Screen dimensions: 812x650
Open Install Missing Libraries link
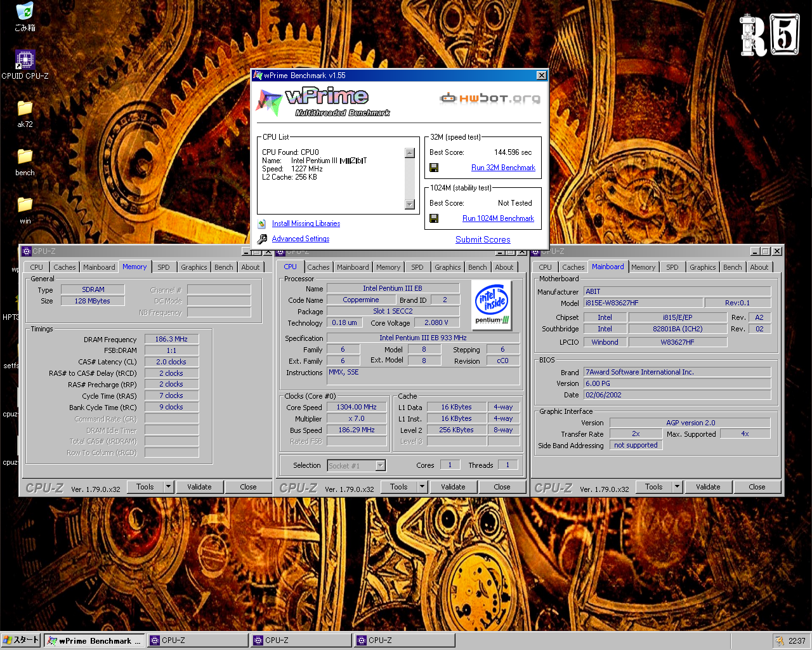point(306,223)
